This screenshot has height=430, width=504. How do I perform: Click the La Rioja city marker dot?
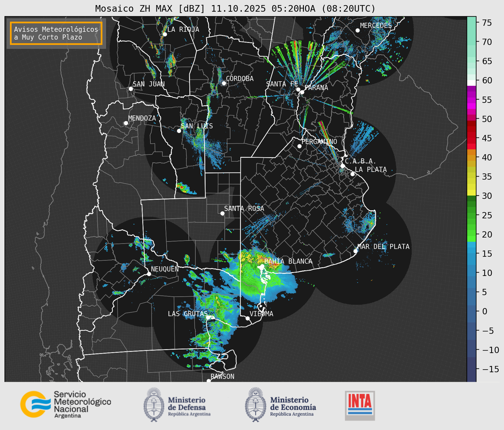tap(165, 34)
